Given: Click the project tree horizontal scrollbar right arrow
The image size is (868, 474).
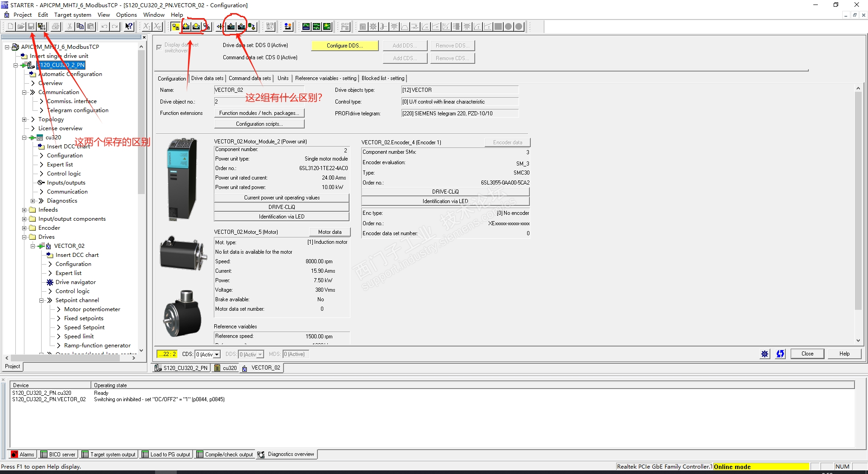Looking at the screenshot, I should 134,358.
